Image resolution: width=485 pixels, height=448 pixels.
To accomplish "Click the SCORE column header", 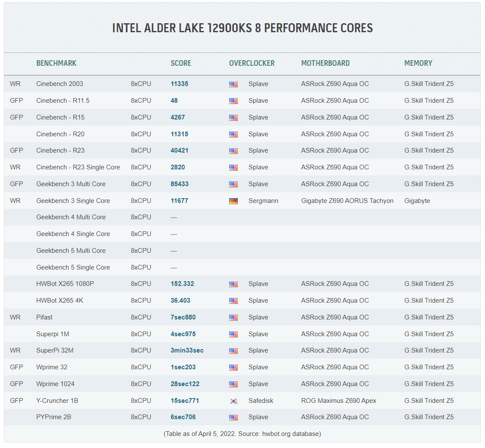I will tap(181, 63).
